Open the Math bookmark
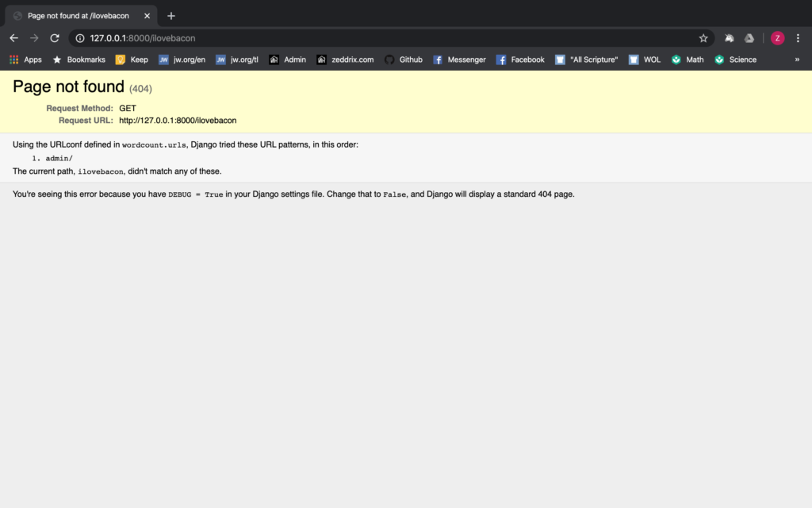 pos(688,60)
